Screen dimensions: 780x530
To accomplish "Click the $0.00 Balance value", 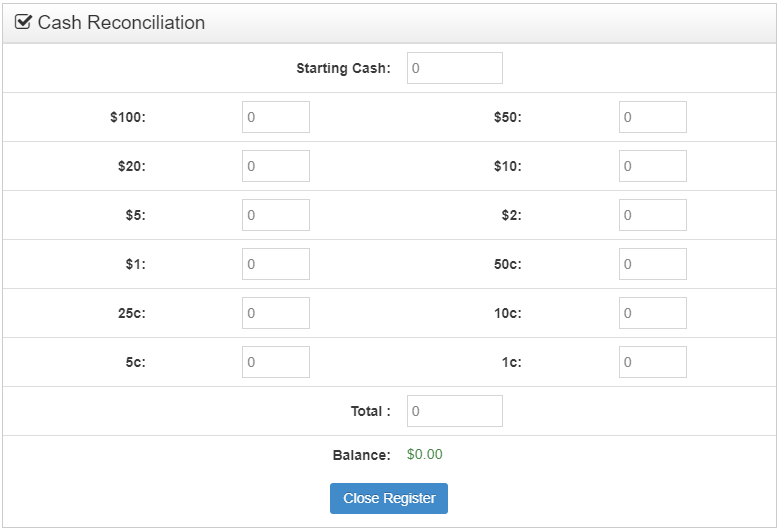I will click(424, 455).
